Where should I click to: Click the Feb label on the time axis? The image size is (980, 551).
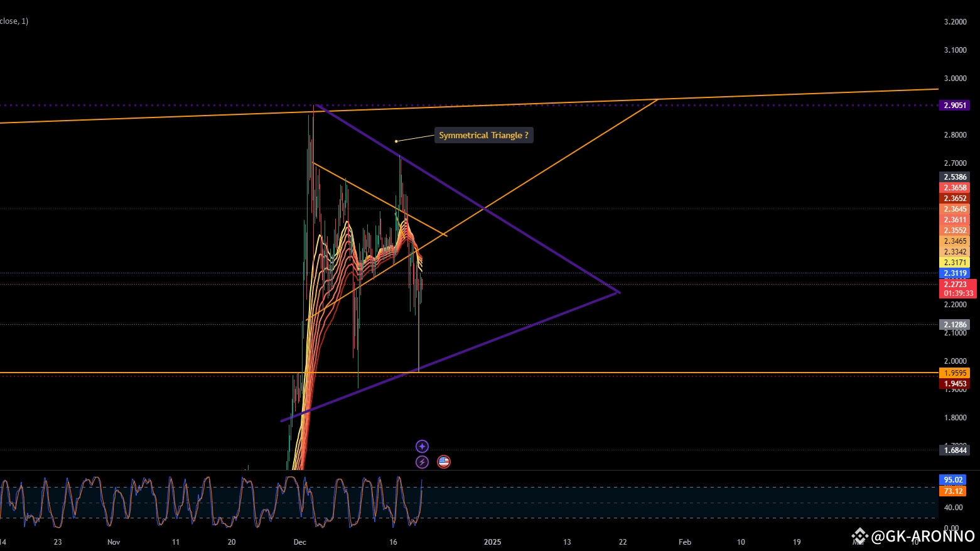coord(684,542)
